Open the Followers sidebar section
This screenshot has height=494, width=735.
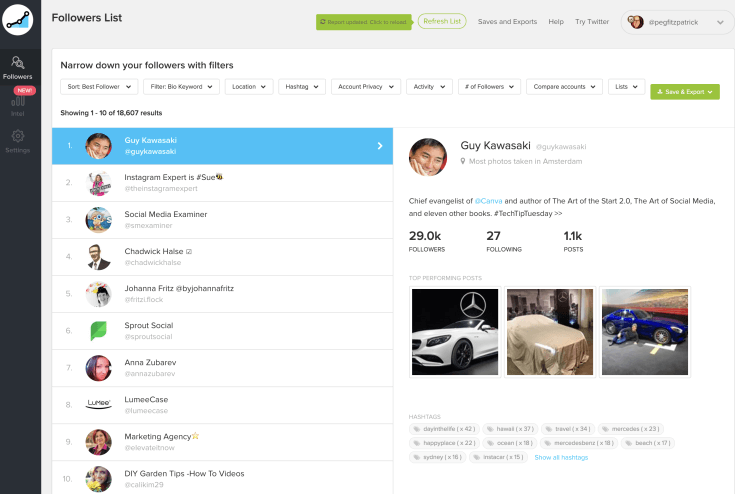click(18, 67)
